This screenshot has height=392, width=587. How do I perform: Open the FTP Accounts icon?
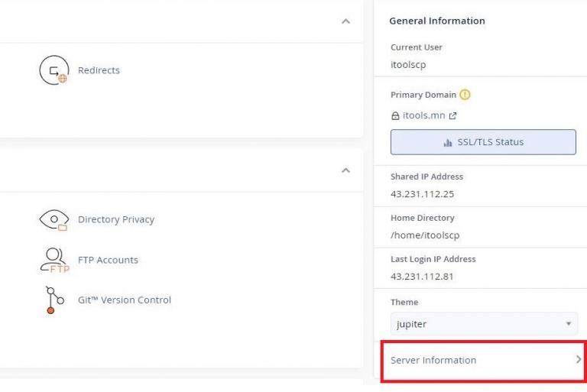55,261
